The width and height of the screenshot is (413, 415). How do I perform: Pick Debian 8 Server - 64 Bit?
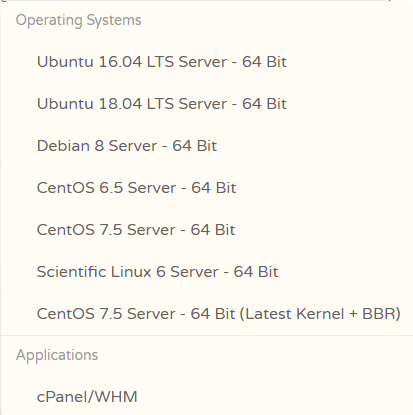(207, 146)
